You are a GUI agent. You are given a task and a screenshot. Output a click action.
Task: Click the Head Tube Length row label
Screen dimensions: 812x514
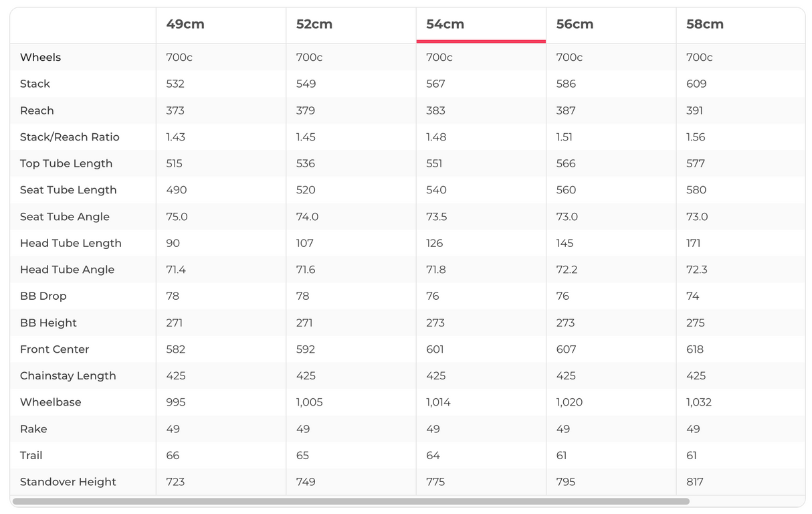pos(71,243)
